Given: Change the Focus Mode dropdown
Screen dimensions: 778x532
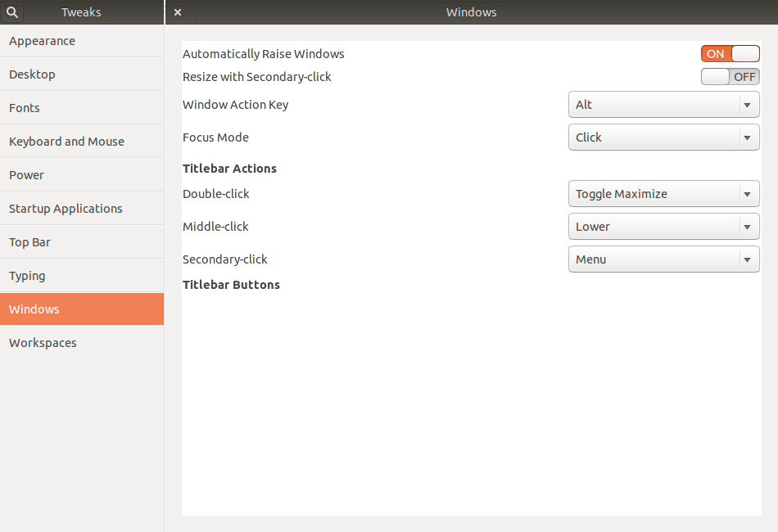Looking at the screenshot, I should tap(663, 138).
